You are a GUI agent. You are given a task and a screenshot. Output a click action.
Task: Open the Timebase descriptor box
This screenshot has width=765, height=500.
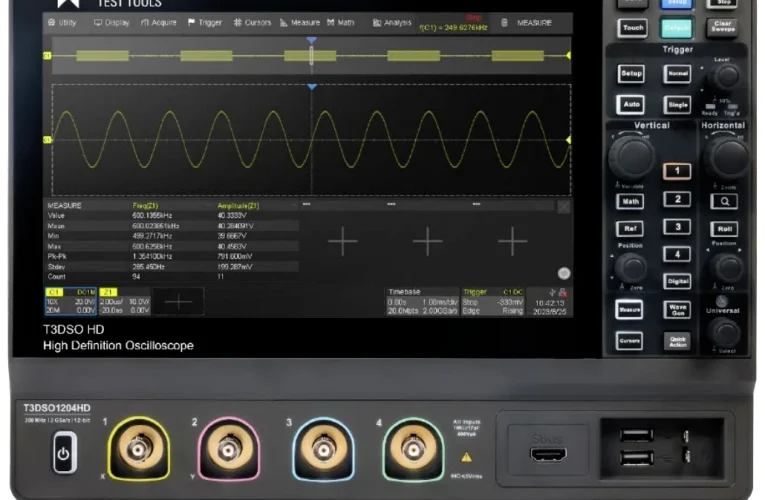click(423, 301)
